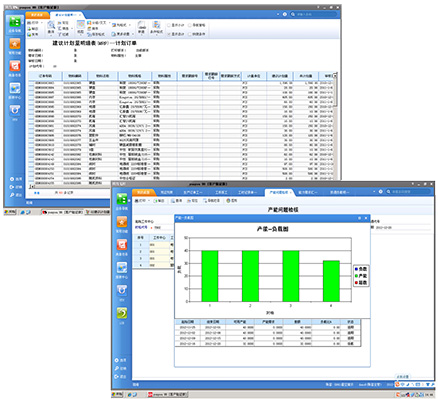Select the active white report tab in back window
This screenshot has width=438, height=399.
tap(66, 15)
